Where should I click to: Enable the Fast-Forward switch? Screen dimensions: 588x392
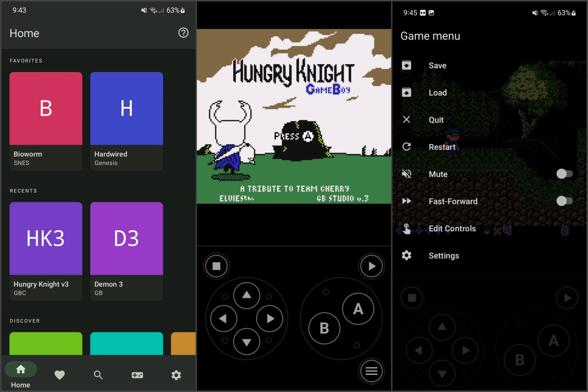(564, 201)
